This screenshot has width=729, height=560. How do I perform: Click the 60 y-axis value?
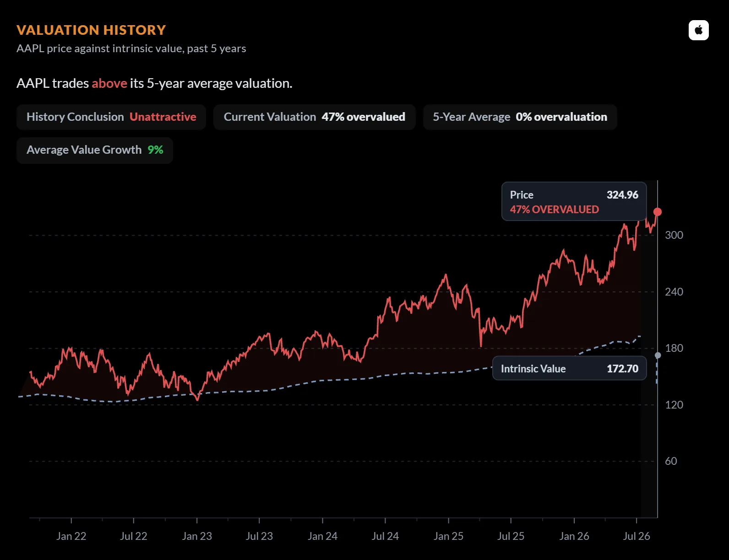pos(671,461)
